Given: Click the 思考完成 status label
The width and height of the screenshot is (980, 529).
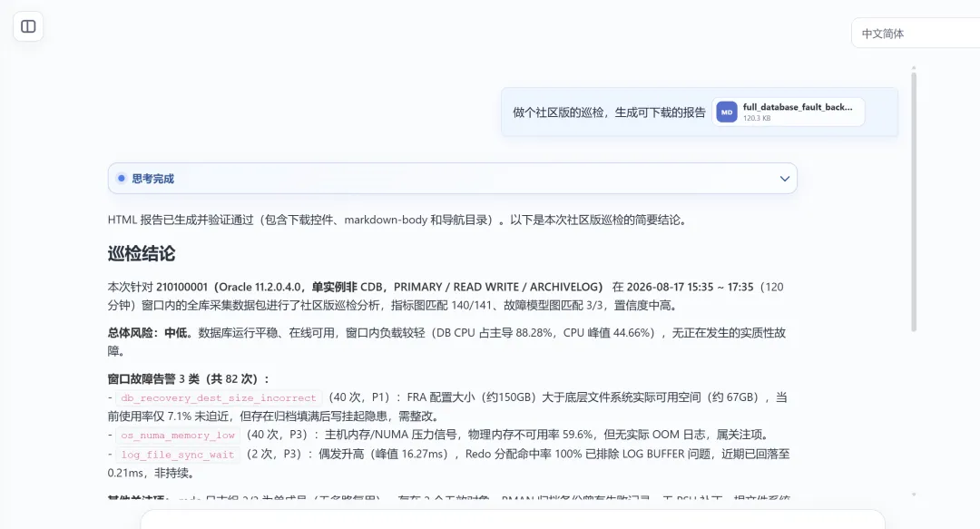Looking at the screenshot, I should [152, 179].
